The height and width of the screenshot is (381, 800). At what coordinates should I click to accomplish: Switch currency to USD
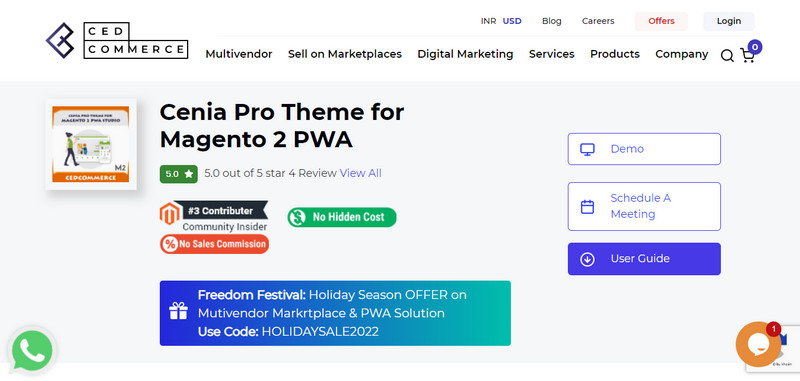512,21
